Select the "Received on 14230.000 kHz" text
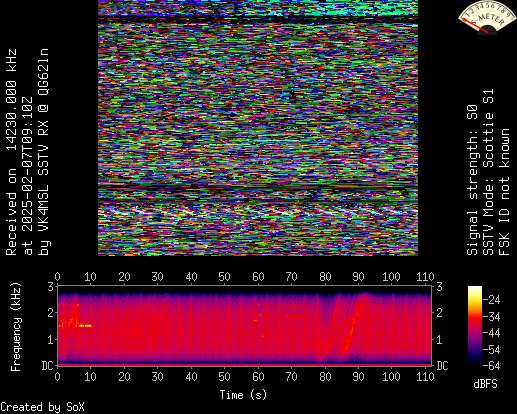 [12, 152]
